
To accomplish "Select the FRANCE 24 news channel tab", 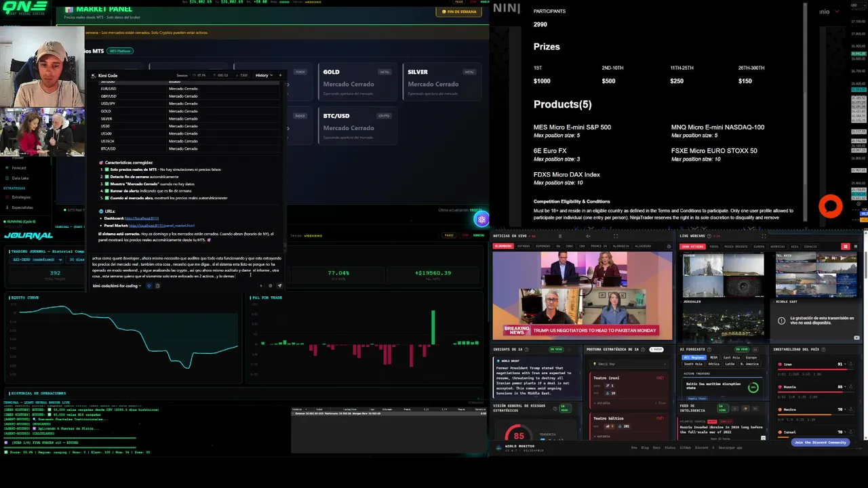I will point(599,246).
